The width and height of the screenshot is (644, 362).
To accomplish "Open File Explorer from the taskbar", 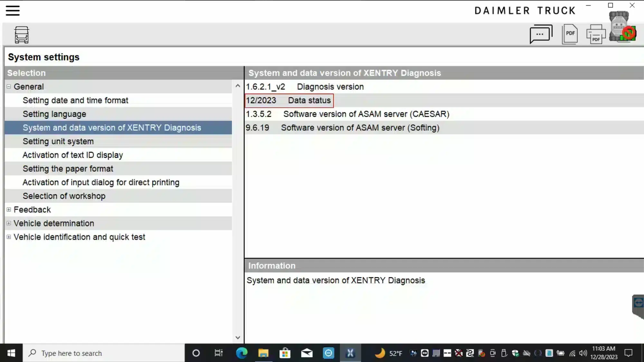I will [263, 353].
